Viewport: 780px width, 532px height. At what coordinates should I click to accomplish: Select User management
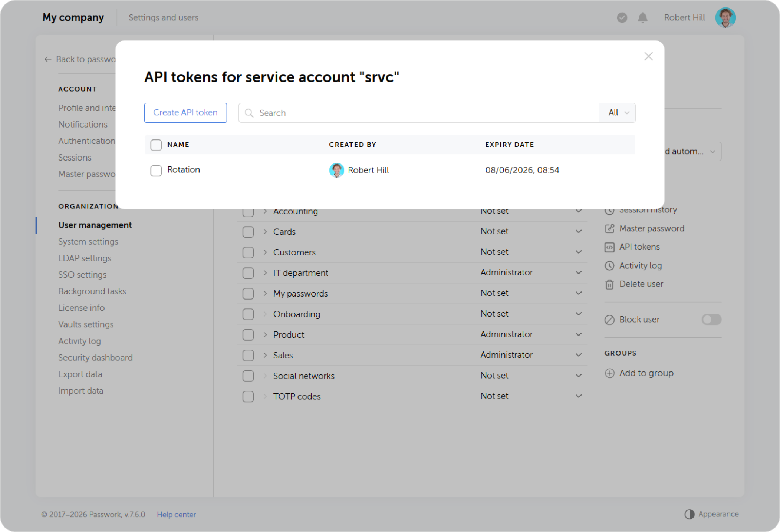(x=95, y=225)
